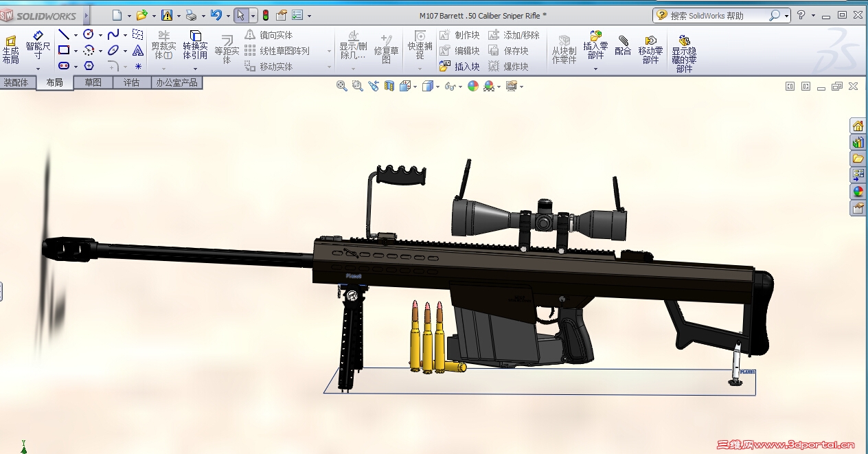Open the Select tool dropdown arrow
Viewport: 868px width, 454px height.
[x=253, y=16]
